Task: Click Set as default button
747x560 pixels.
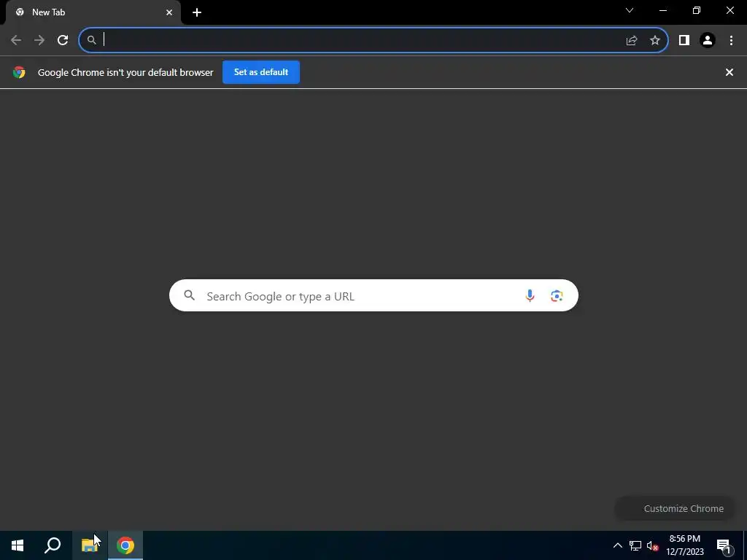Action: 261,72
